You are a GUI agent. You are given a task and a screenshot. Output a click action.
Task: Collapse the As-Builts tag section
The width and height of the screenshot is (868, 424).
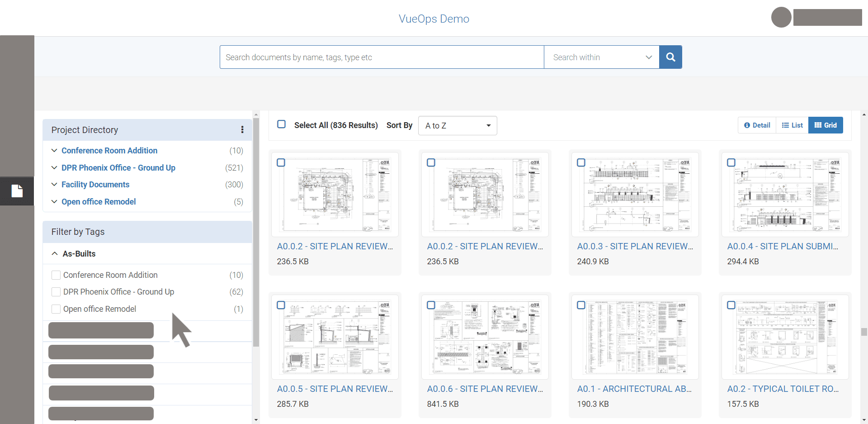pos(55,254)
